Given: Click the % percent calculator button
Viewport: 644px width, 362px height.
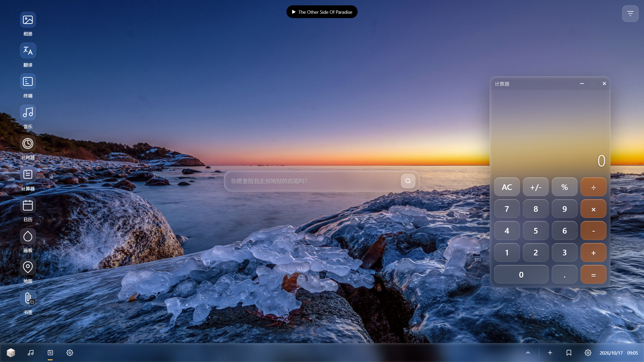Looking at the screenshot, I should point(565,187).
